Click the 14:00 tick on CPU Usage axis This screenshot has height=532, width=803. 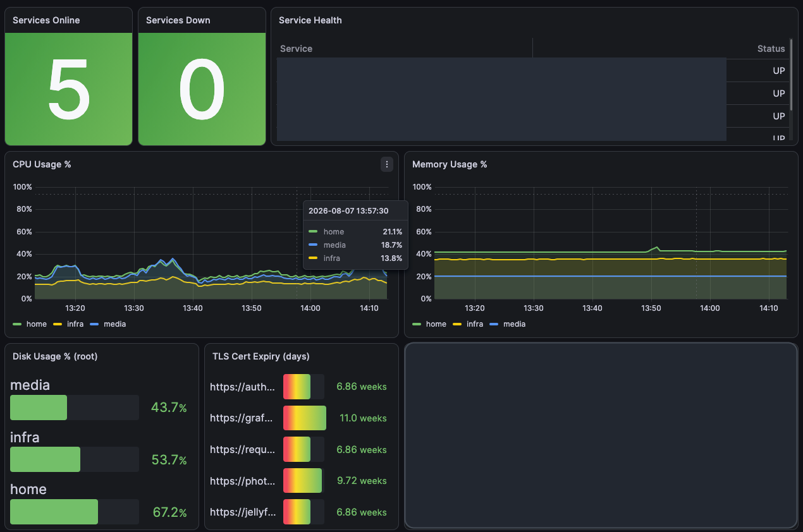coord(310,308)
